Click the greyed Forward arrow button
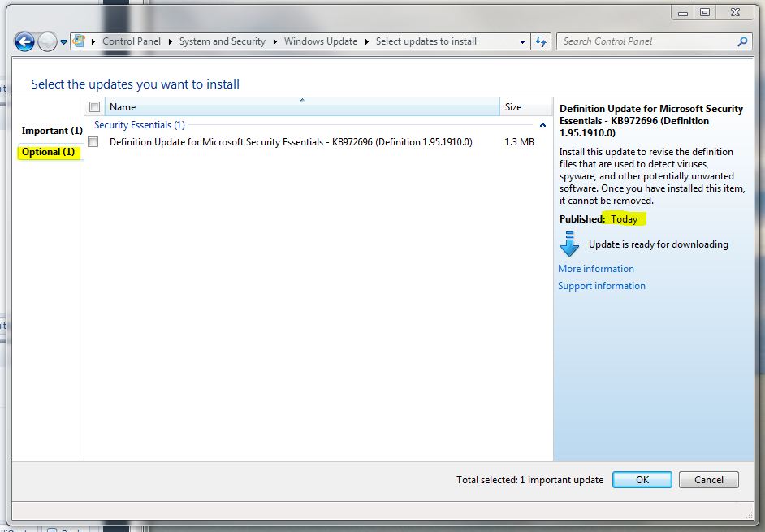 point(47,42)
